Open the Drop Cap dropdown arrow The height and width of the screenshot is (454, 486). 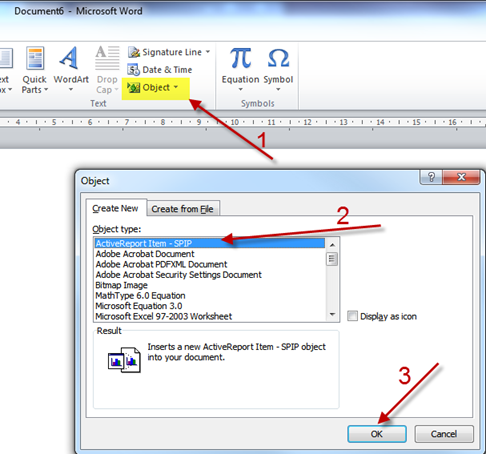pyautogui.click(x=116, y=90)
